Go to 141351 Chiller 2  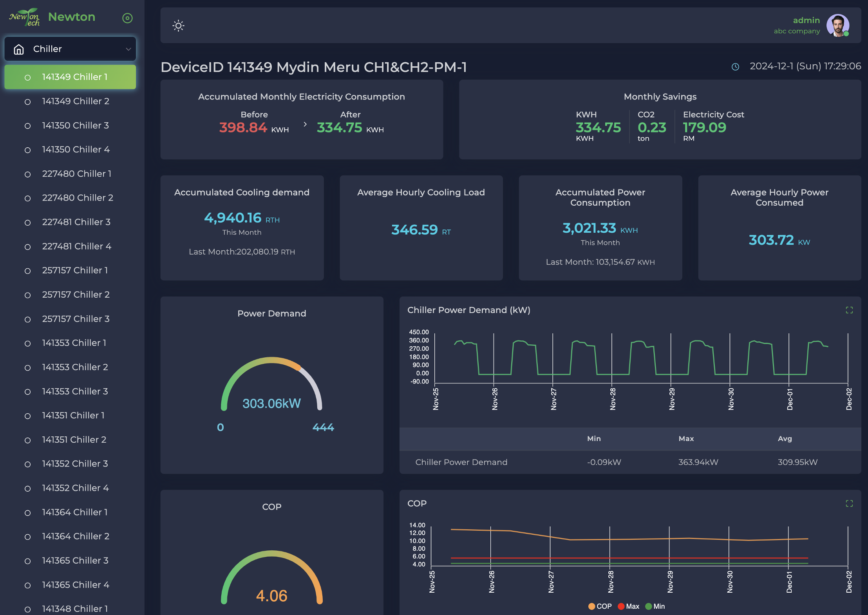coord(70,440)
